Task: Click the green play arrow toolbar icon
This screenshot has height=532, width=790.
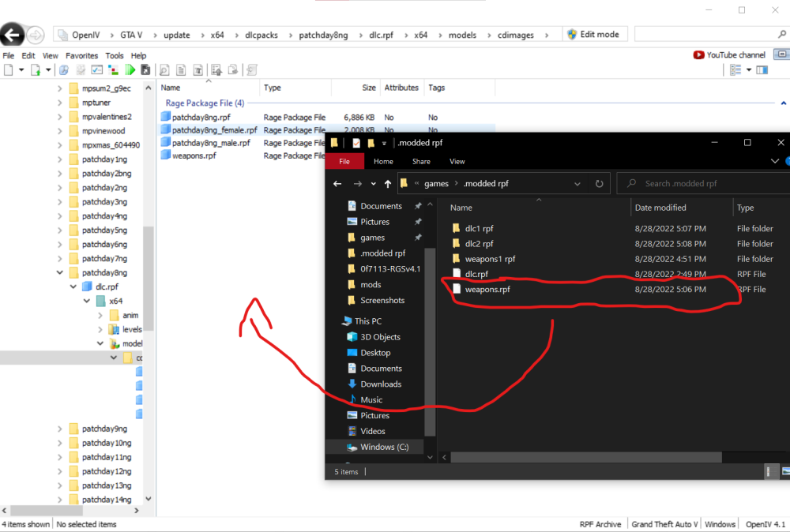Action: coord(130,70)
